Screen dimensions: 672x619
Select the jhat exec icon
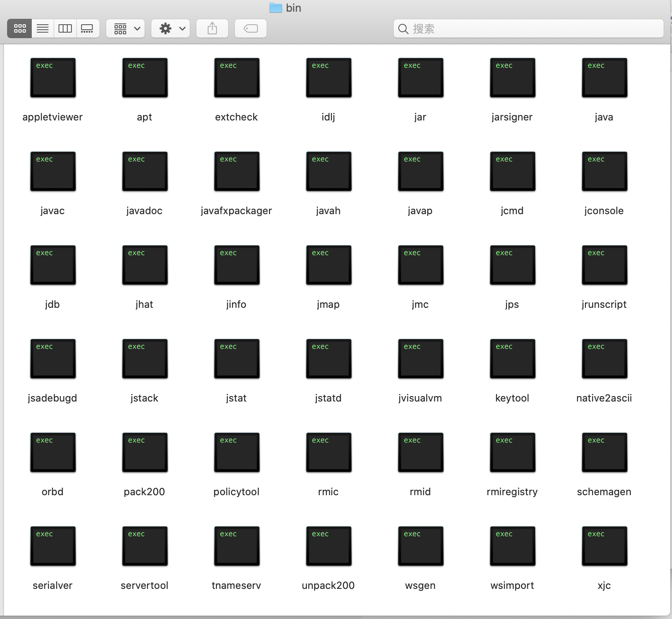[x=145, y=265]
